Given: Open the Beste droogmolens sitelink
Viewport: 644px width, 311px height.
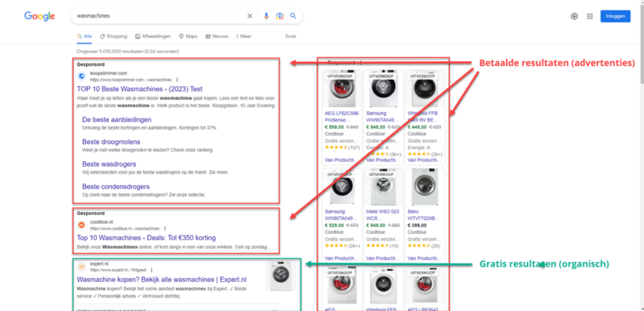Looking at the screenshot, I should [111, 142].
